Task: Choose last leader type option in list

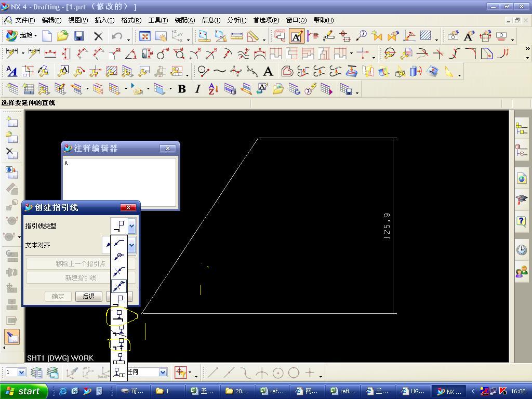Action: click(x=119, y=373)
